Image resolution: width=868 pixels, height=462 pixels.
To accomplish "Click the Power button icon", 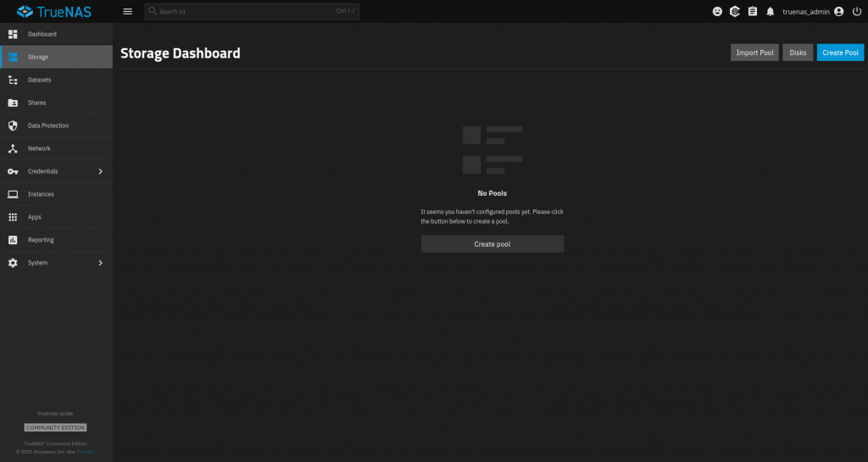I will [x=855, y=12].
